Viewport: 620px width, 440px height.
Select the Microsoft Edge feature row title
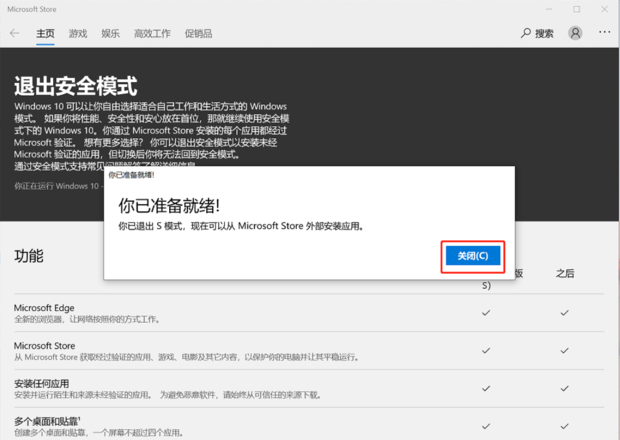[44, 308]
